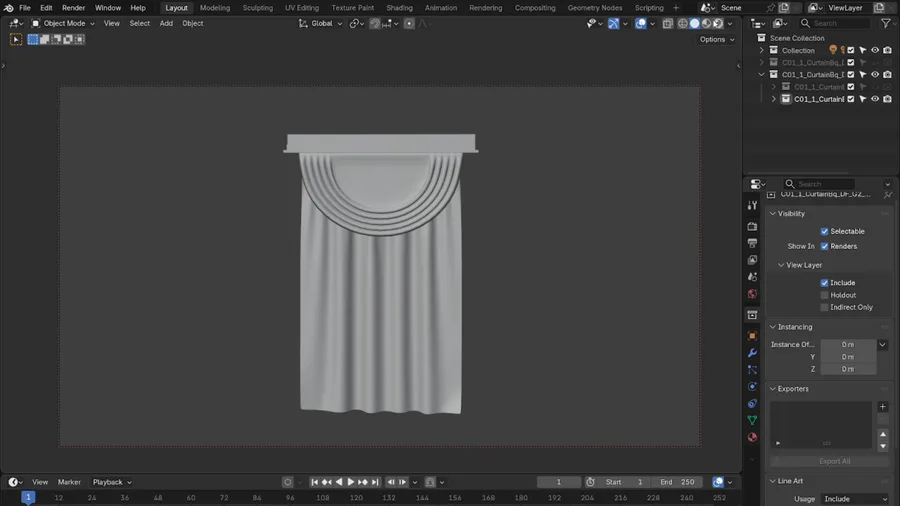Image resolution: width=900 pixels, height=506 pixels.
Task: Click the Options button in viewport
Action: point(716,39)
